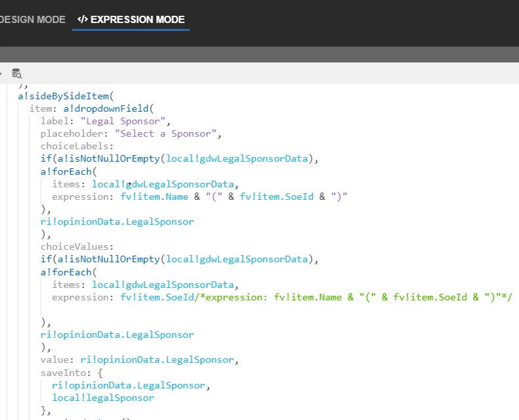Click local!legalSponsor variable in saveInto
The image size is (519, 420).
(x=103, y=398)
